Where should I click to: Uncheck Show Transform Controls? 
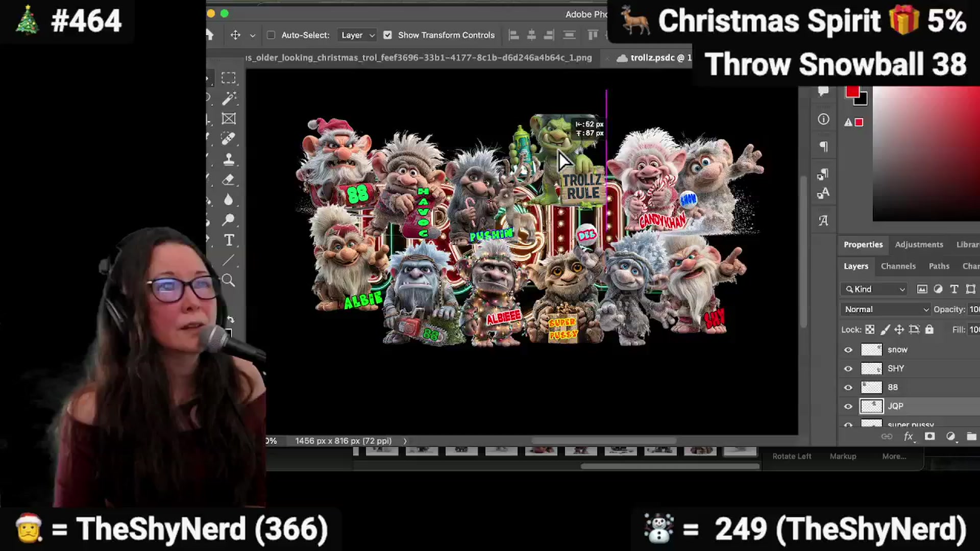(x=388, y=35)
